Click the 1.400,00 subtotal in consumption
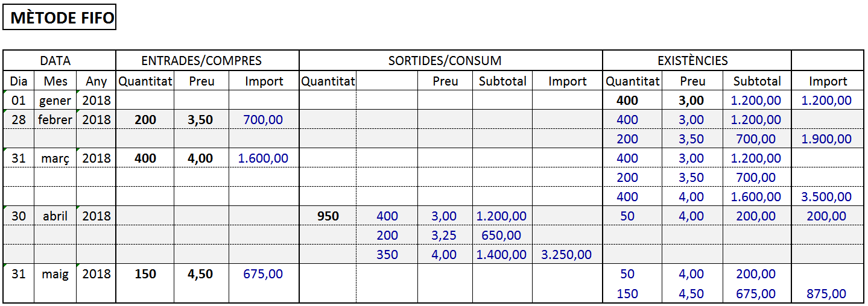Image resolution: width=868 pixels, height=306 pixels. click(502, 254)
